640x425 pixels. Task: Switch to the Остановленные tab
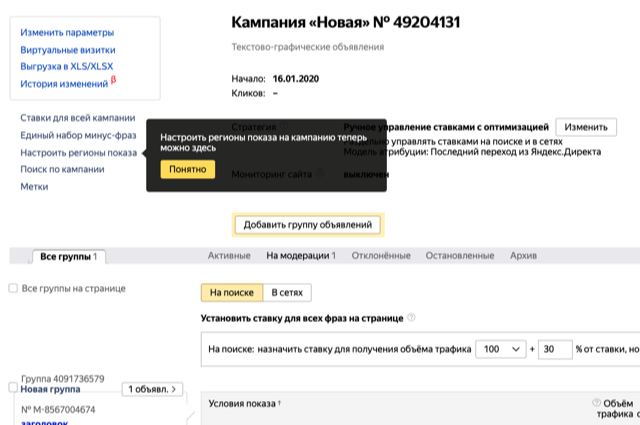click(460, 256)
